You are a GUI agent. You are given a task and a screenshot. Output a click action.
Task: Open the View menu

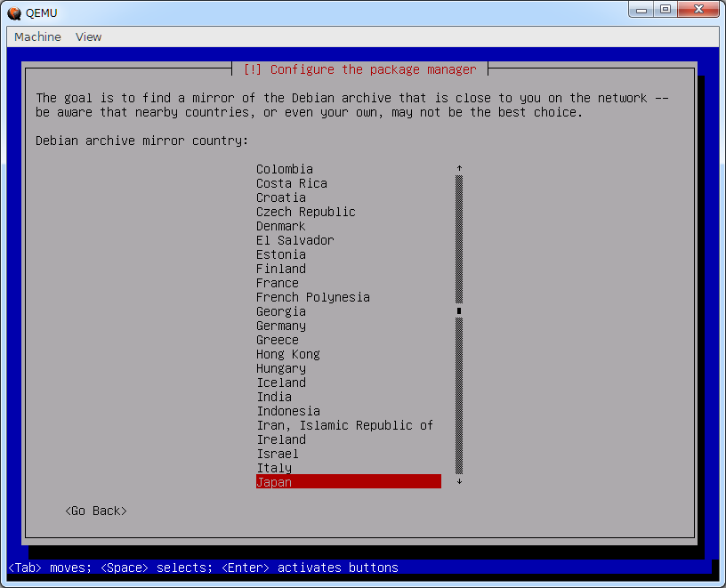pyautogui.click(x=88, y=37)
